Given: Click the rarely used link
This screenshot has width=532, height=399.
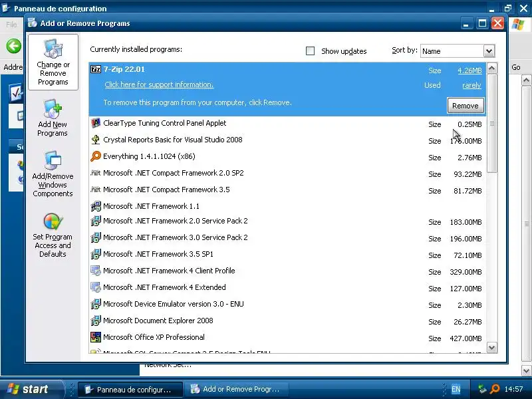Looking at the screenshot, I should click(x=471, y=85).
